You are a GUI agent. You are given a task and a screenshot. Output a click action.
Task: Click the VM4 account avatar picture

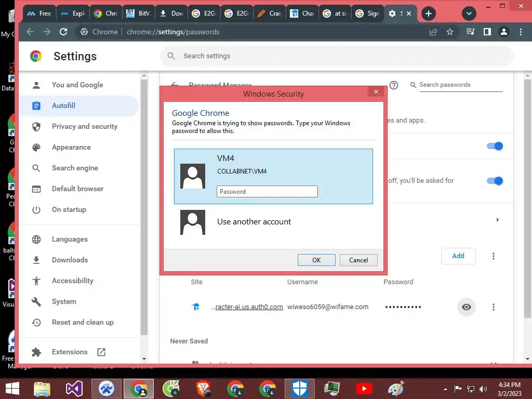pyautogui.click(x=193, y=176)
